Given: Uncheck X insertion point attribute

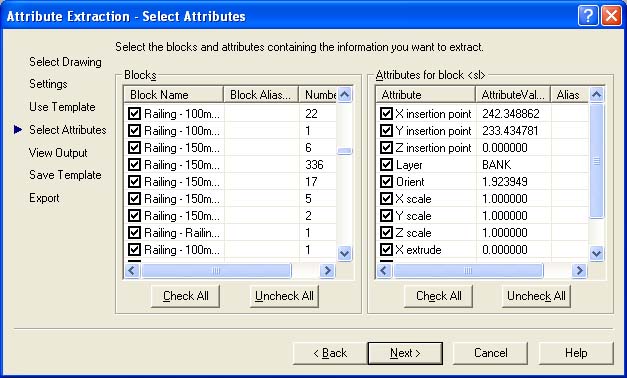Looking at the screenshot, I should (386, 114).
